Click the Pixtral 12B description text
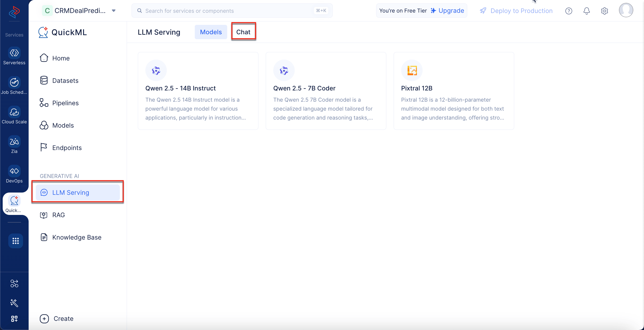The height and width of the screenshot is (330, 644). tap(453, 109)
